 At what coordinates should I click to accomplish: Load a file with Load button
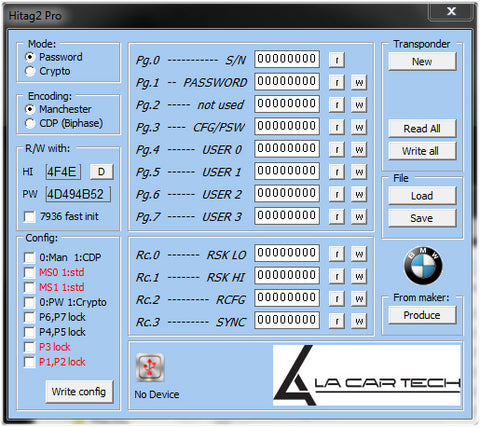[x=422, y=196]
